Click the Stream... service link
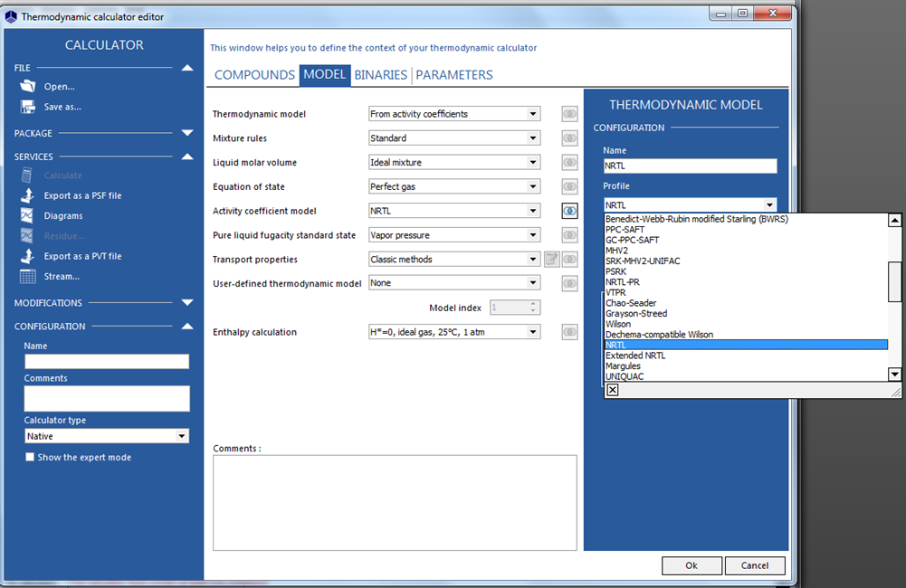The height and width of the screenshot is (588, 906). (62, 276)
